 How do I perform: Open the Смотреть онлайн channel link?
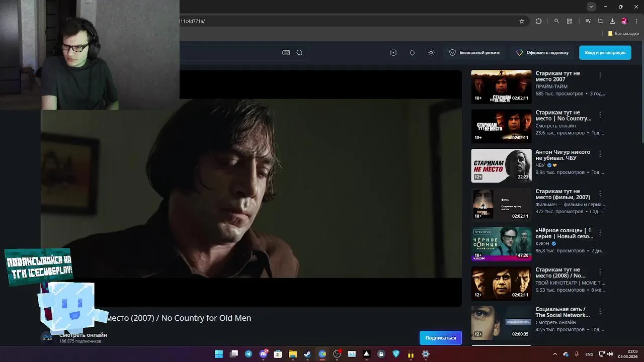(x=83, y=335)
